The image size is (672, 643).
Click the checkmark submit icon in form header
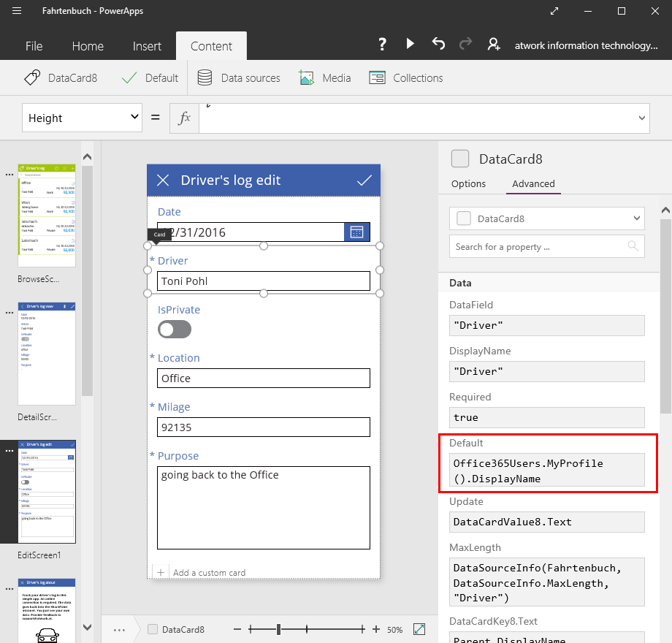pyautogui.click(x=364, y=180)
